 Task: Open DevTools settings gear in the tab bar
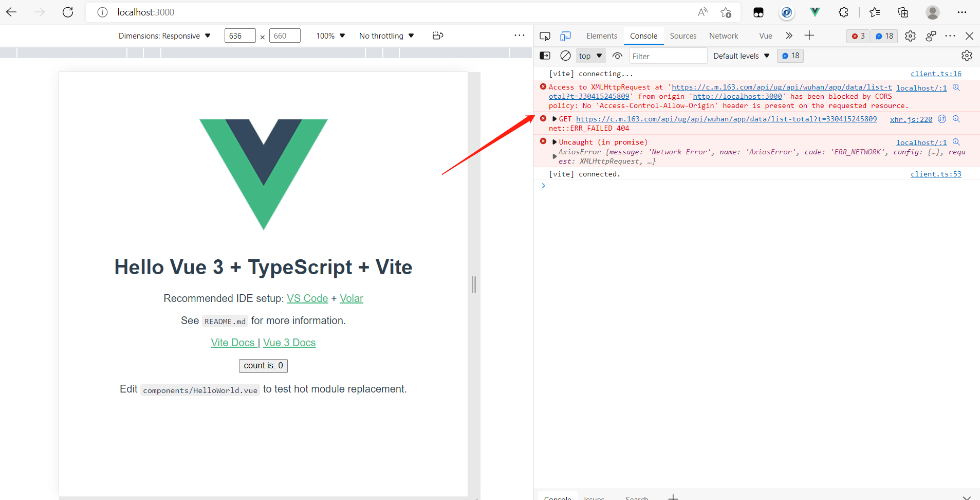click(x=910, y=36)
